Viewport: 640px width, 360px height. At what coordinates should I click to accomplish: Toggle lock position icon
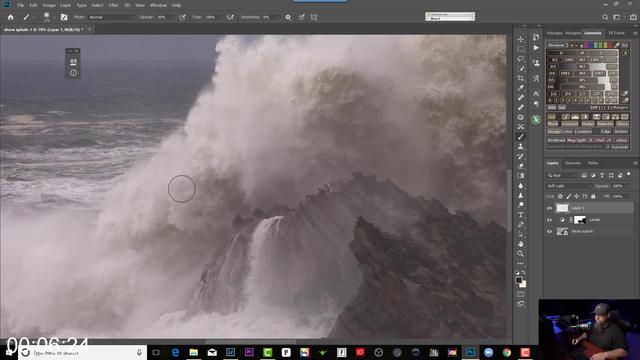pos(577,196)
